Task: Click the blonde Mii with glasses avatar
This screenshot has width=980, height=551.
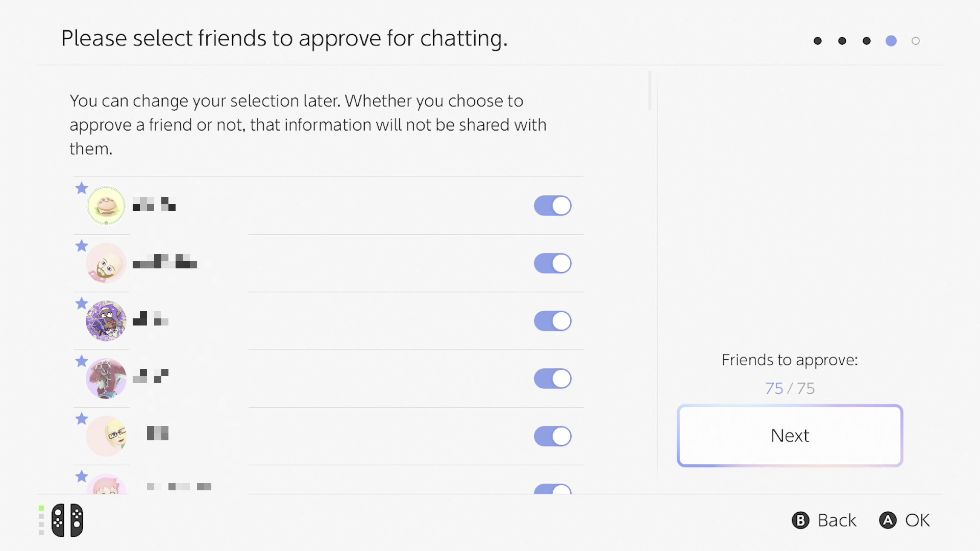Action: (x=106, y=436)
